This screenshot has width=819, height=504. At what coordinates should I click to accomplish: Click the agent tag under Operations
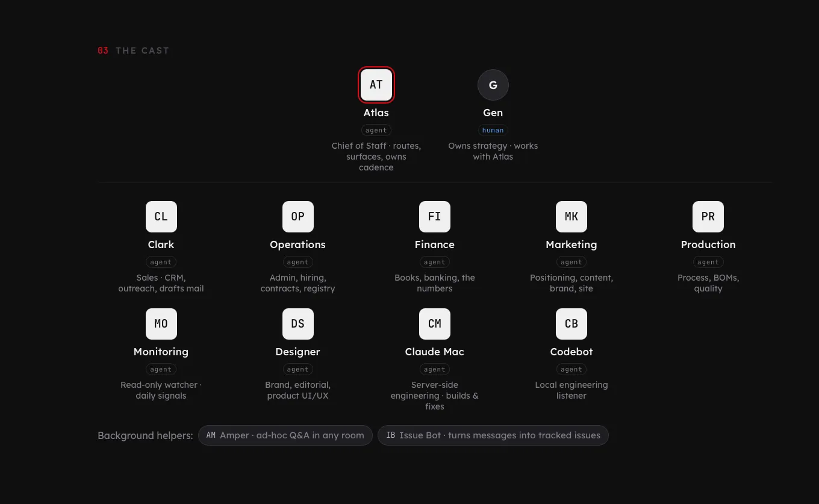pyautogui.click(x=298, y=262)
